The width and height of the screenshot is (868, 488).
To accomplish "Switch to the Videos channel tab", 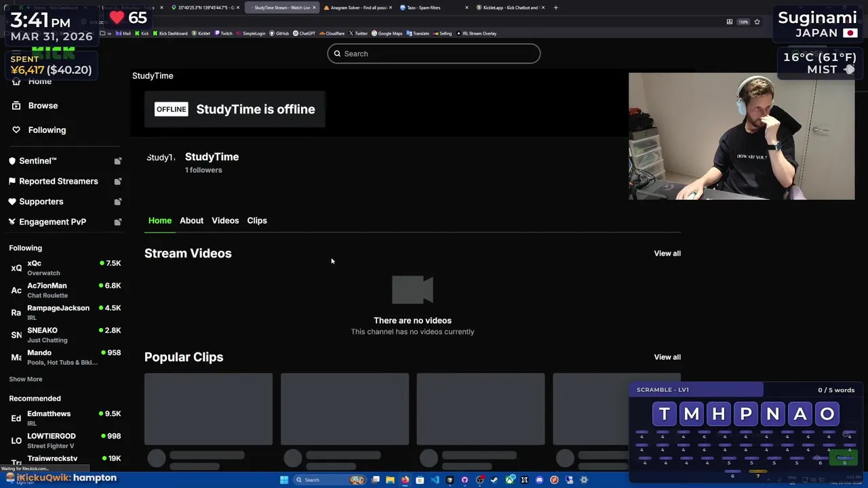I will (x=225, y=221).
